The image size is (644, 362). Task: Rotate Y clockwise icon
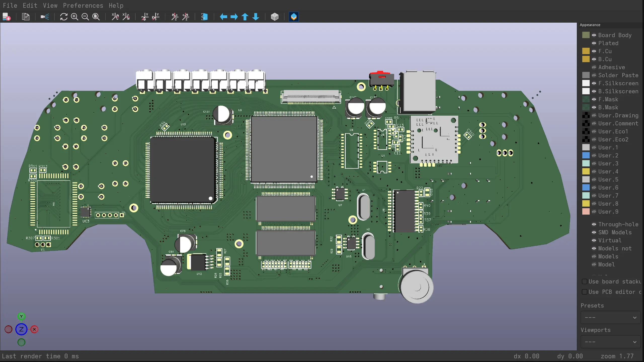pyautogui.click(x=145, y=17)
